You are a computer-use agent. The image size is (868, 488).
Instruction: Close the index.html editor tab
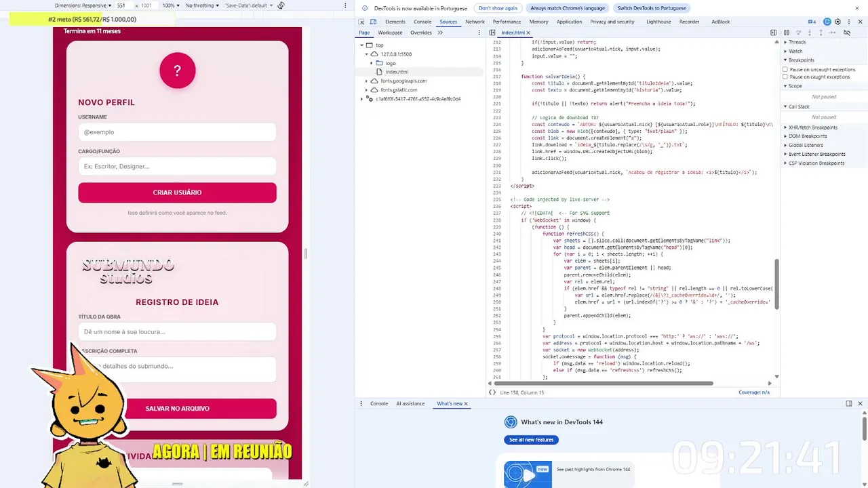coord(528,33)
